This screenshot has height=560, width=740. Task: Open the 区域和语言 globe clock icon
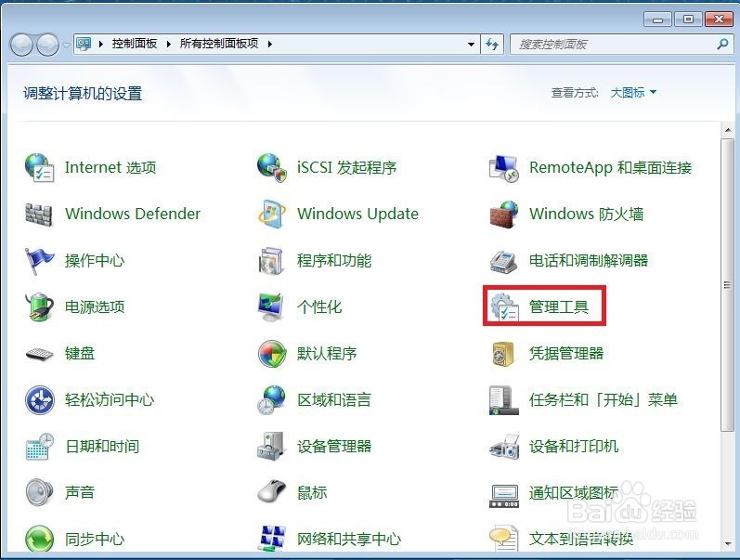pos(272,400)
